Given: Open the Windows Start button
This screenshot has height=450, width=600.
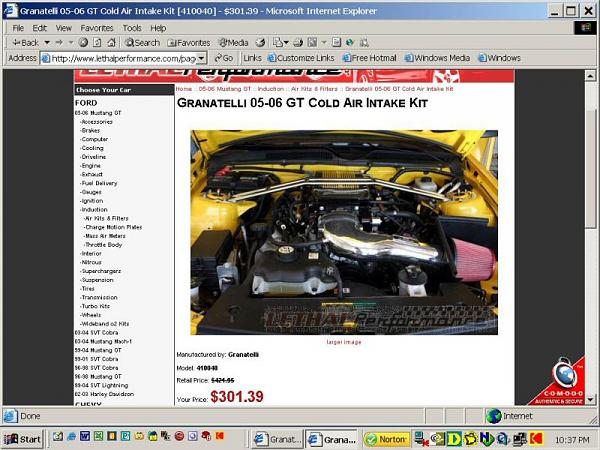Looking at the screenshot, I should coord(22,439).
